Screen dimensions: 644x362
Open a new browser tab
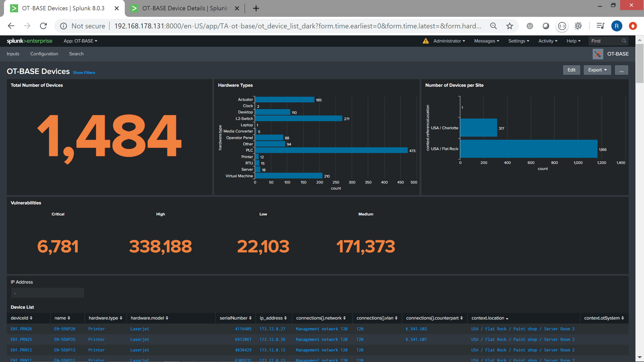256,8
